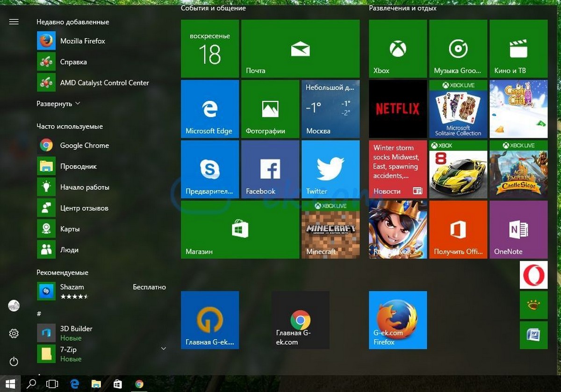Open Проводник from the app list
The image size is (561, 392).
click(78, 166)
